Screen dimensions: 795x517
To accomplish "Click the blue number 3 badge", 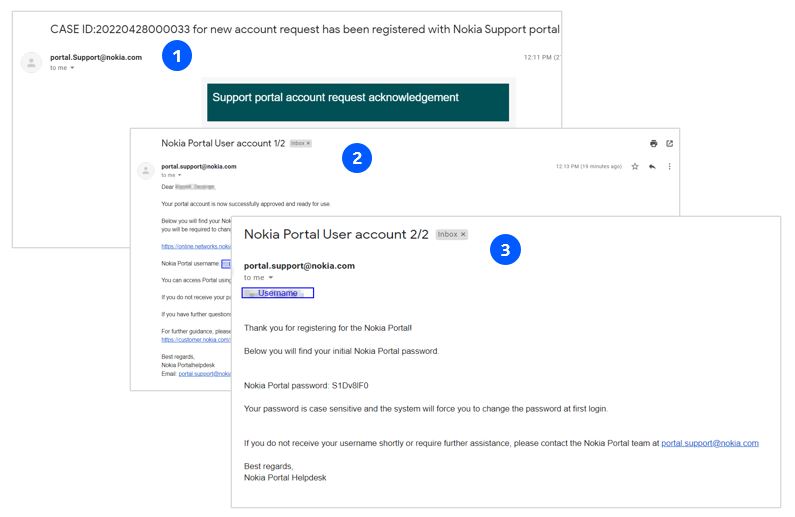I will pos(506,250).
